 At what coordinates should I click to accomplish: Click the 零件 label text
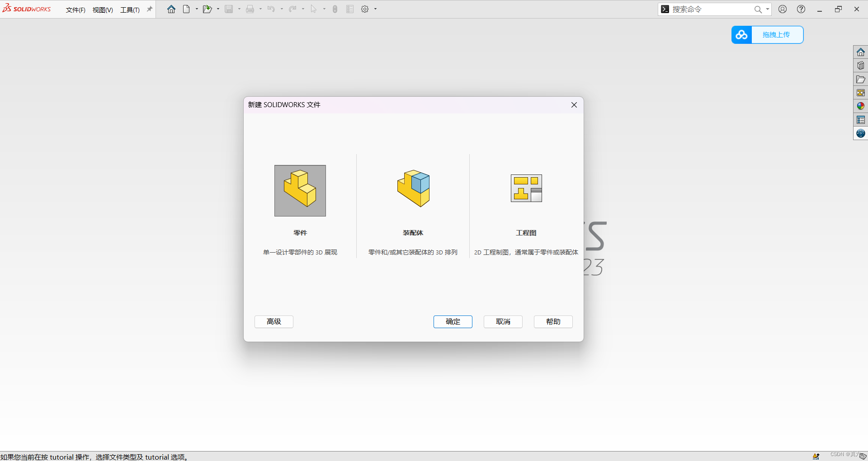[300, 233]
